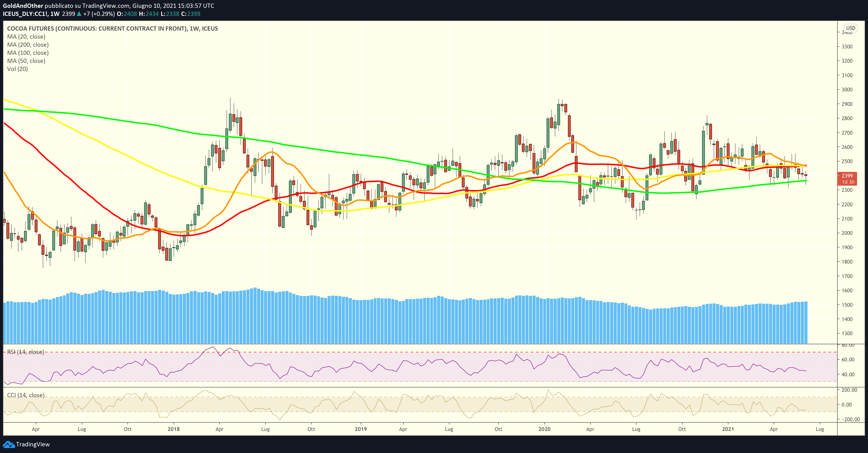The height and width of the screenshot is (453, 868).
Task: Select the Vol (20) indicator label
Action: point(18,69)
